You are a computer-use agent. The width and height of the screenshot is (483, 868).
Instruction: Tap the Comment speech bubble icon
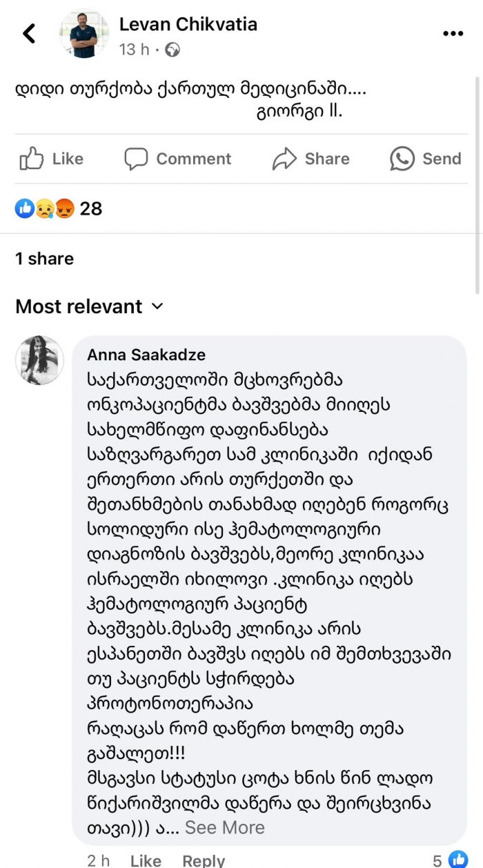coord(136,159)
